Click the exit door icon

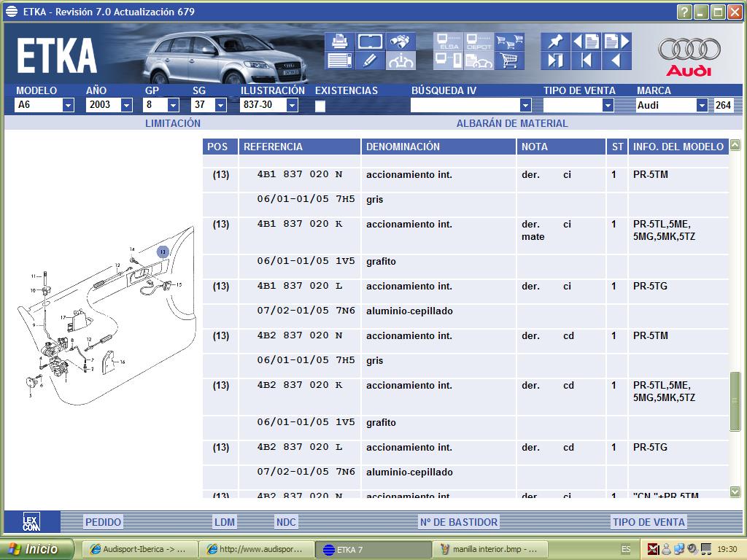pos(555,61)
